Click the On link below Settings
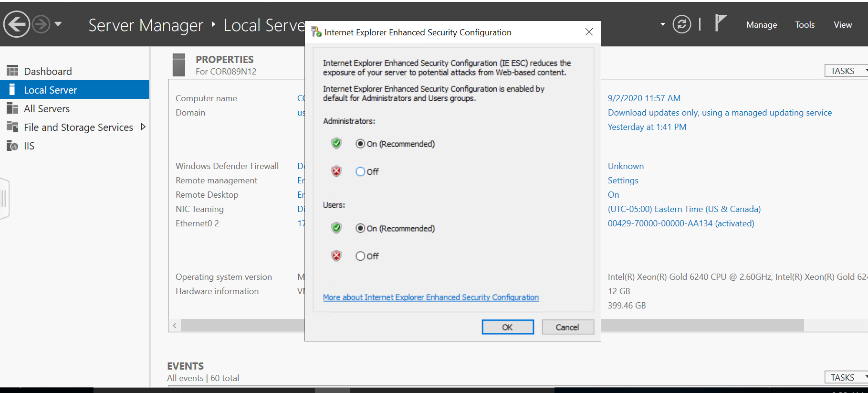868x393 pixels. 613,195
